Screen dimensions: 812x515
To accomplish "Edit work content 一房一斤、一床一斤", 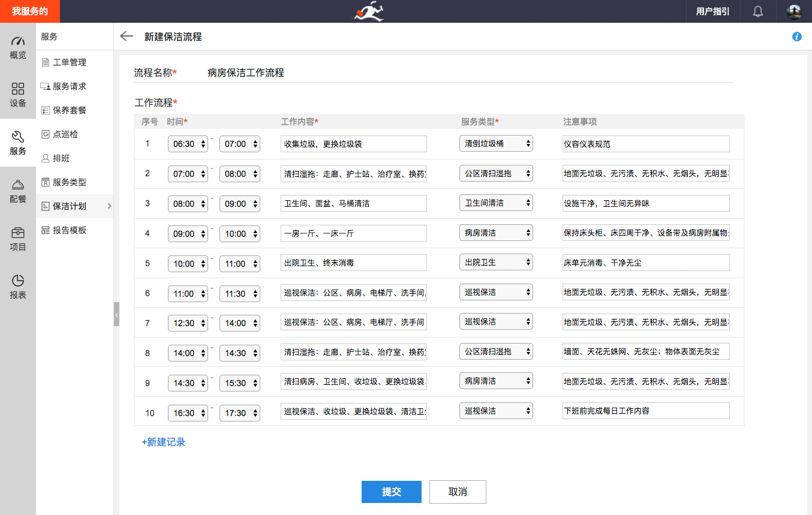I will point(354,233).
